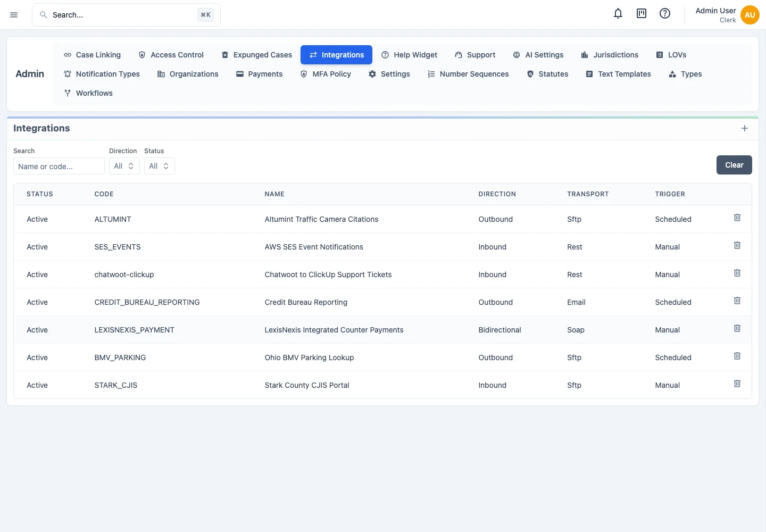The height and width of the screenshot is (532, 766).
Task: Switch to the Jurisdictions tab
Action: 610,55
